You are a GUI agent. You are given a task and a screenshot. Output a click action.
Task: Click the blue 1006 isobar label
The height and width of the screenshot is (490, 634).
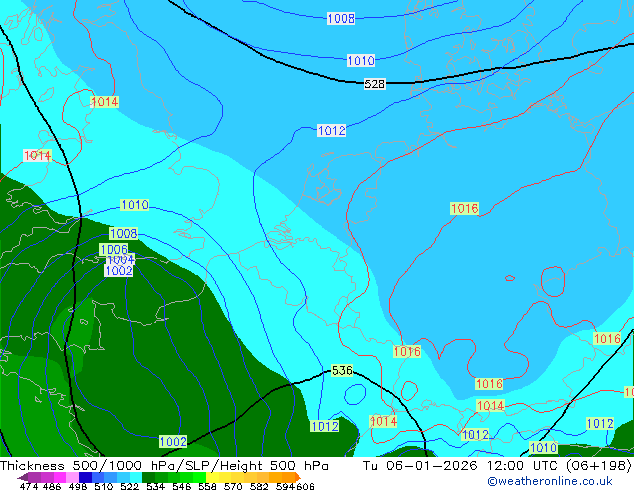tap(114, 249)
